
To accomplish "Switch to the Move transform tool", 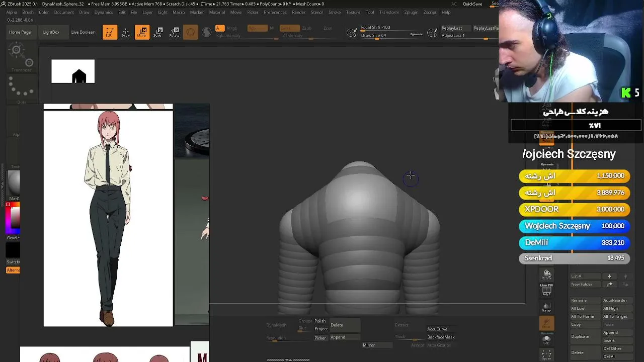I will [x=142, y=32].
